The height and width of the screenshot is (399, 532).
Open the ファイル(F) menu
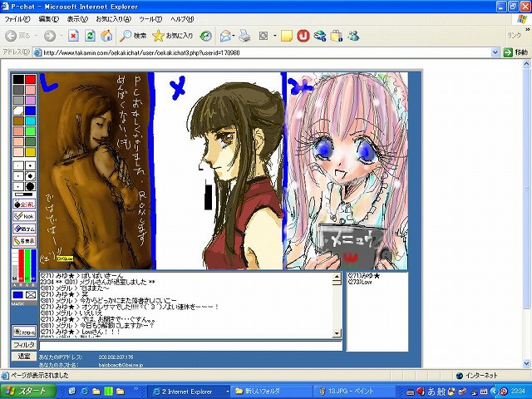[17, 19]
